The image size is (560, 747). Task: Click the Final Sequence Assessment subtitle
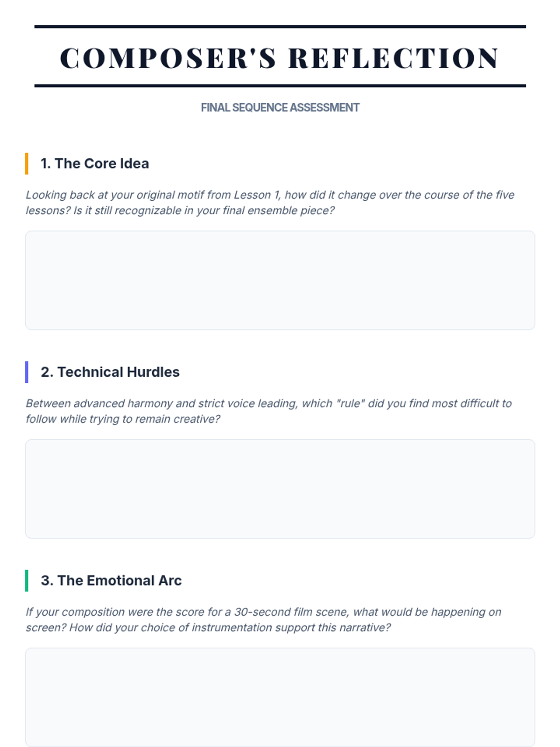pos(280,107)
